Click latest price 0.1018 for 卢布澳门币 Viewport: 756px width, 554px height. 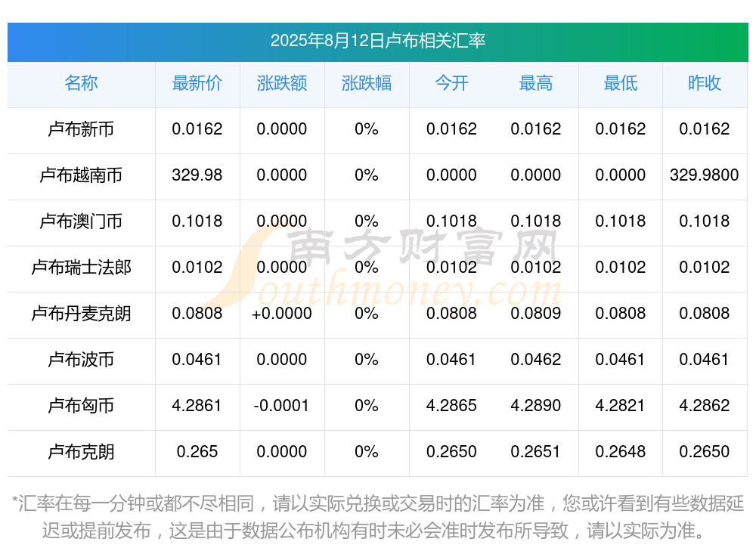197,221
